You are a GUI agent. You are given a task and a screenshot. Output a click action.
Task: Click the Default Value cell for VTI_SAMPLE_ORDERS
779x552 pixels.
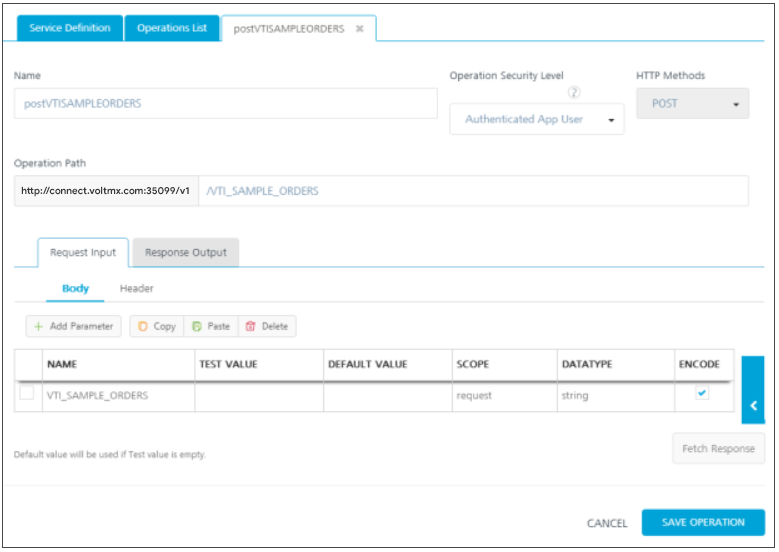pyautogui.click(x=388, y=396)
